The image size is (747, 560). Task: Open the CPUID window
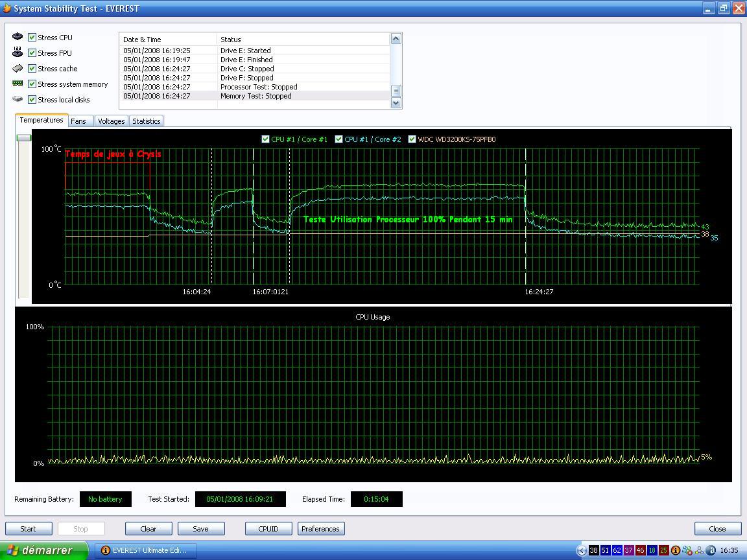tap(268, 529)
